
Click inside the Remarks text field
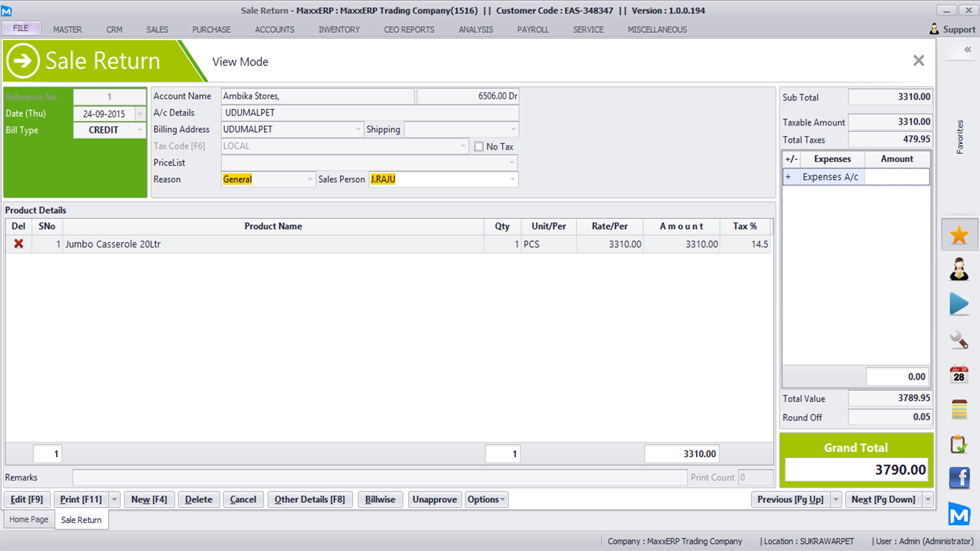(380, 478)
